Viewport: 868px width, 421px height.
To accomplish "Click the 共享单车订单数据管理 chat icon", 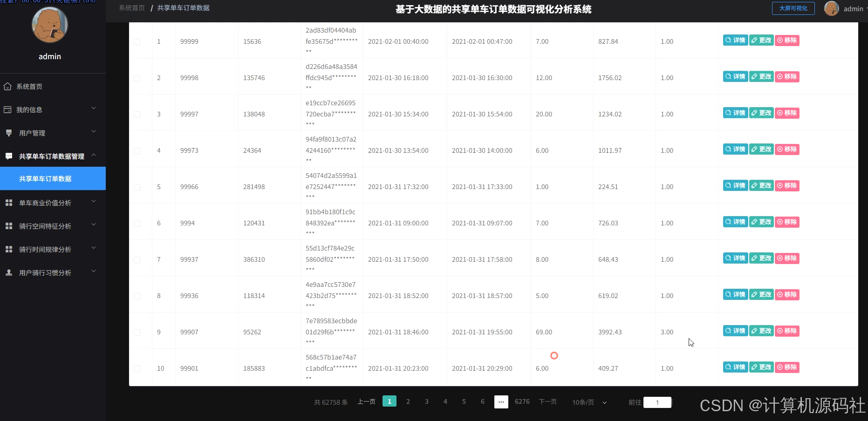I will pyautogui.click(x=9, y=156).
